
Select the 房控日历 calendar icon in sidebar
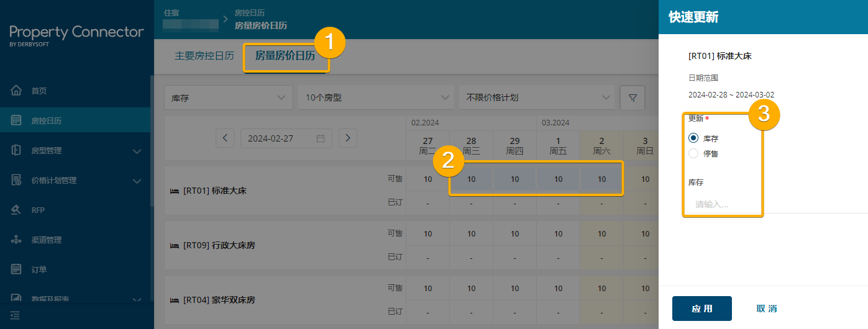tap(17, 120)
